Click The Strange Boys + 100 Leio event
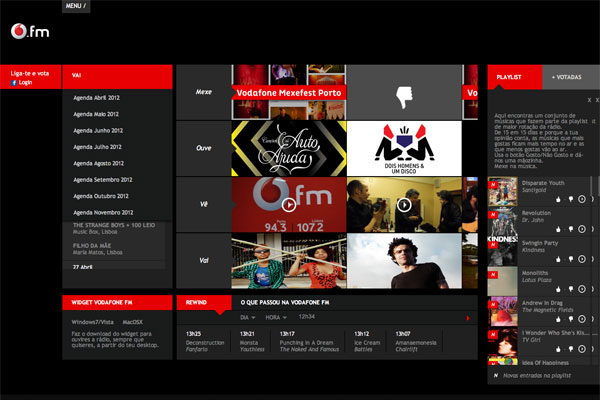Image resolution: width=600 pixels, height=400 pixels. [114, 229]
